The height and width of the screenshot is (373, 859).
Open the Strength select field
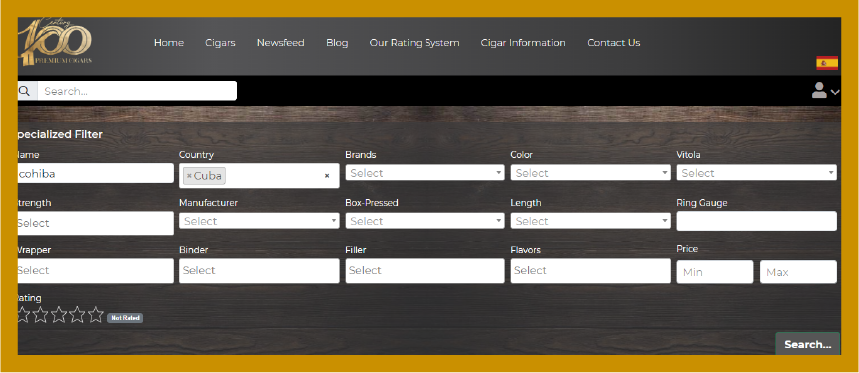(x=96, y=223)
